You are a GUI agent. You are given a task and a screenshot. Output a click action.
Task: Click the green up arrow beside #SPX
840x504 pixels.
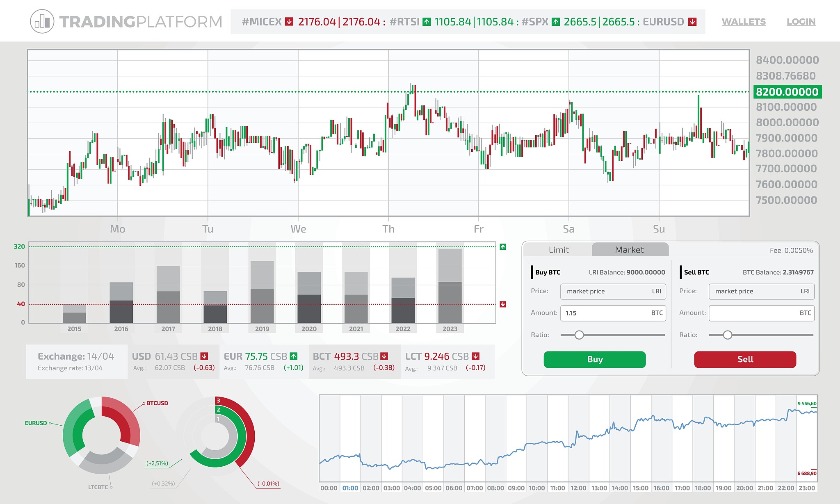556,22
